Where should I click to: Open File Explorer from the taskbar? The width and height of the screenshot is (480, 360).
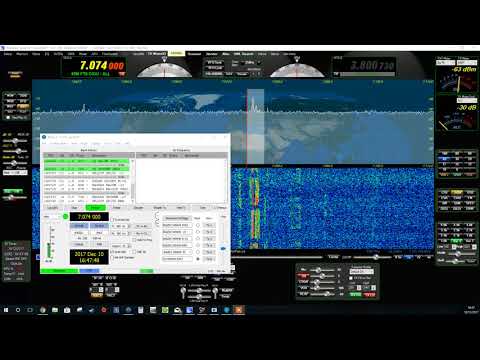coord(55,310)
